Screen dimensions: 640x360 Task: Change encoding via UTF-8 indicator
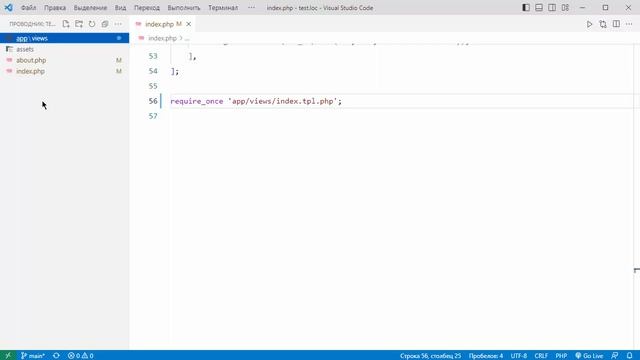click(519, 356)
